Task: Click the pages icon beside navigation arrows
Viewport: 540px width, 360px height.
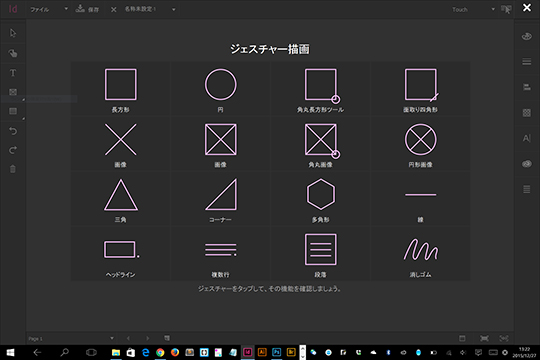Action: coord(167,338)
